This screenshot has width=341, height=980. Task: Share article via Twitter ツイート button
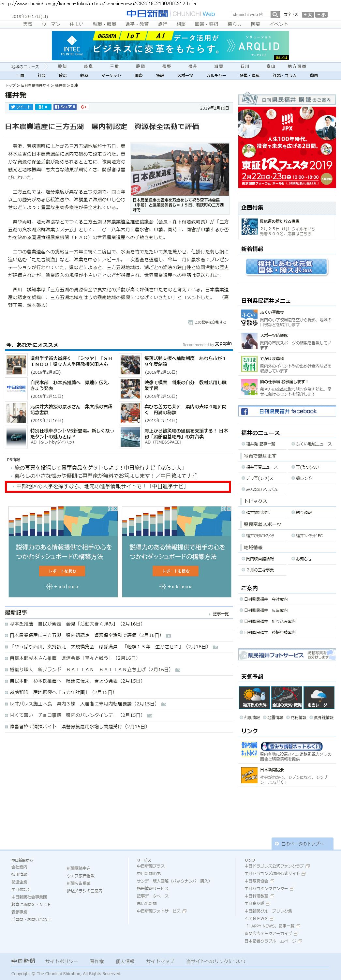coord(21,107)
